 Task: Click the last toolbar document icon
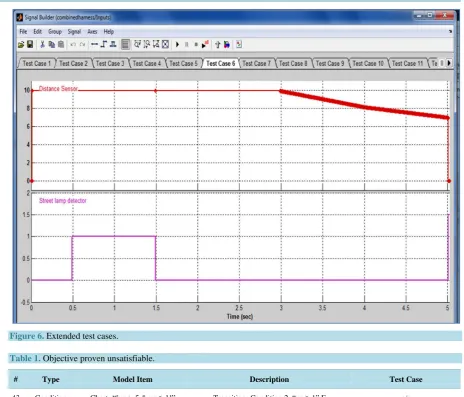click(239, 44)
